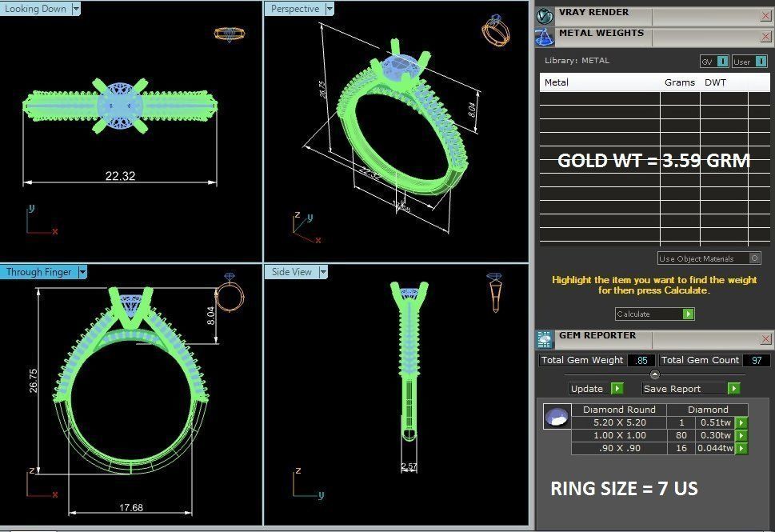This screenshot has height=532, width=775.
Task: Select the 5.20 X 5.20 size cell
Action: tap(619, 422)
